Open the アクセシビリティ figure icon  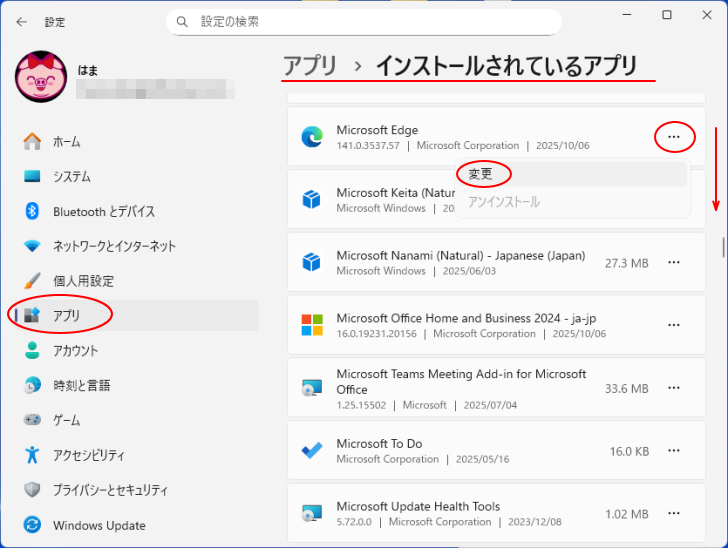[x=32, y=455]
